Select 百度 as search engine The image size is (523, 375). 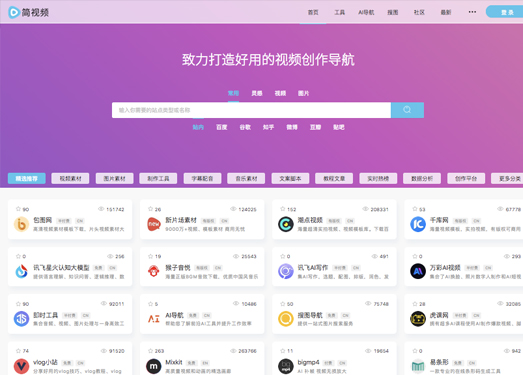pyautogui.click(x=222, y=127)
